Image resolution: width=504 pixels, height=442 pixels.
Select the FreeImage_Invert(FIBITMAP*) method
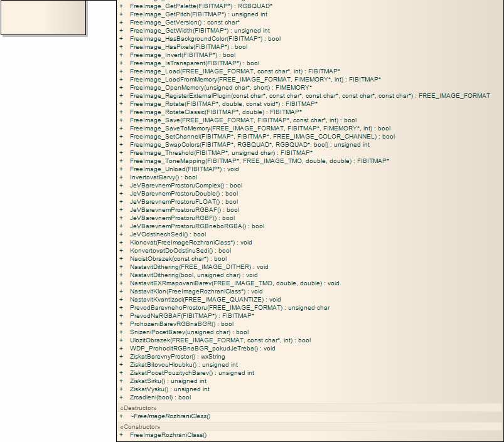click(x=183, y=55)
